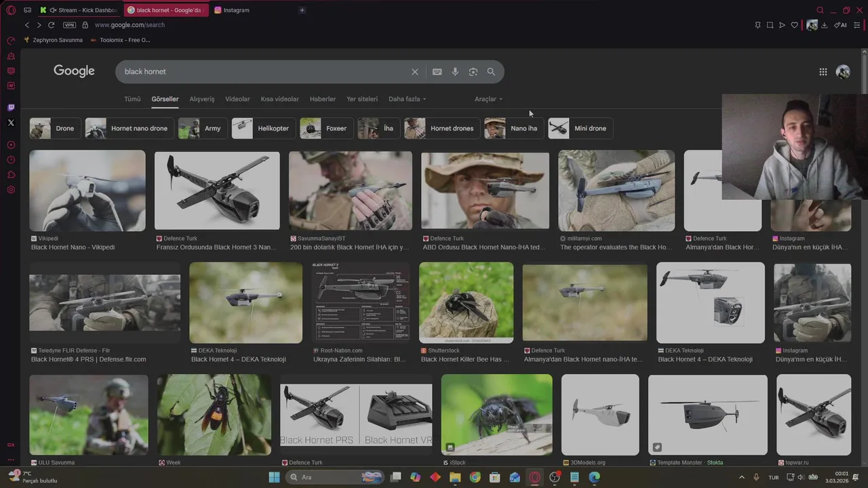Open Microsoft Edge from taskbar
Viewport: 868px width, 488px height.
pos(595,477)
